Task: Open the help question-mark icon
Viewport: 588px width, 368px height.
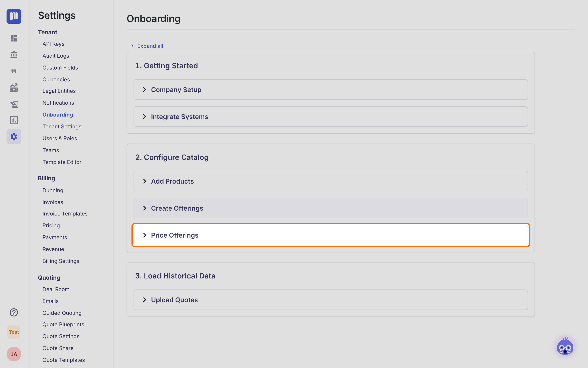Action: tap(14, 312)
